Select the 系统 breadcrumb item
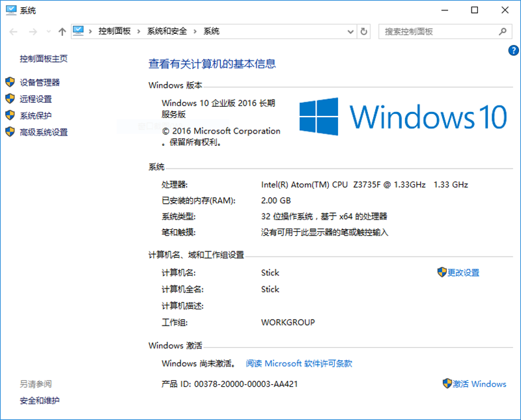This screenshot has width=521, height=420. [x=211, y=31]
